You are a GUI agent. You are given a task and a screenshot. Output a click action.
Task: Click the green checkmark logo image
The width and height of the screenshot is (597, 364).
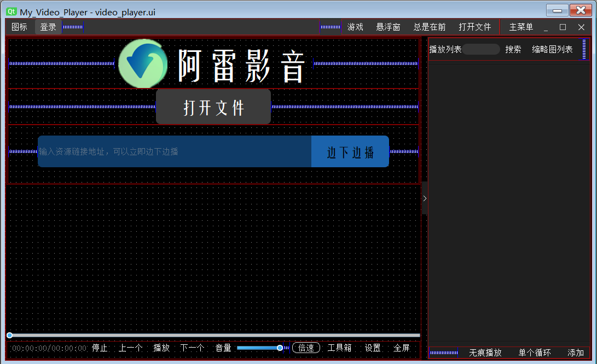coord(143,63)
